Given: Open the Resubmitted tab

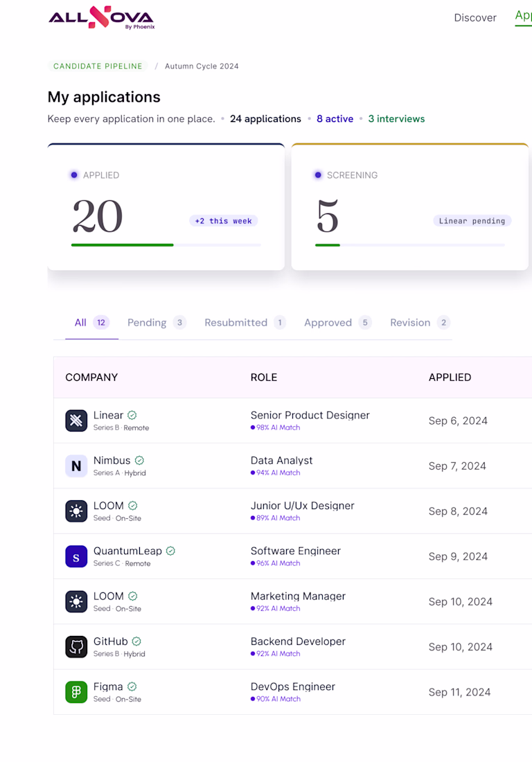Looking at the screenshot, I should pyautogui.click(x=245, y=323).
